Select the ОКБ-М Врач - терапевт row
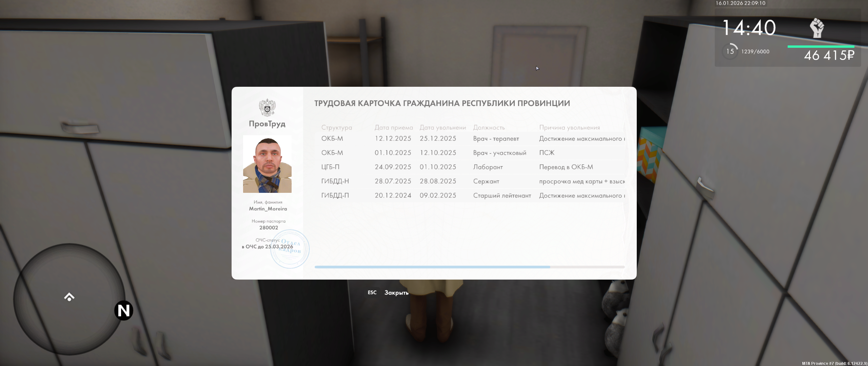This screenshot has width=868, height=366. tap(470, 139)
